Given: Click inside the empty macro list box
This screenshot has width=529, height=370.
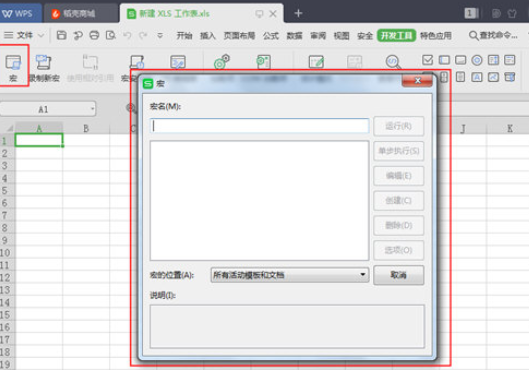Looking at the screenshot, I should click(259, 201).
